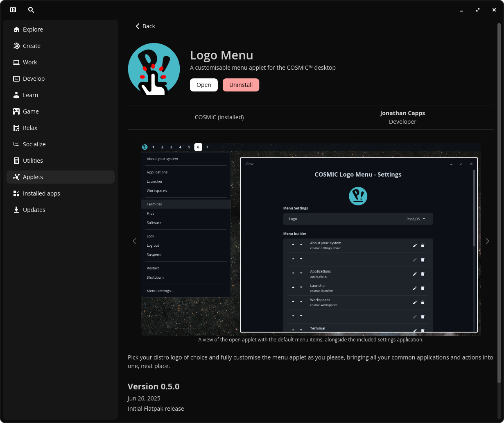Select the Utilities category

(61, 161)
